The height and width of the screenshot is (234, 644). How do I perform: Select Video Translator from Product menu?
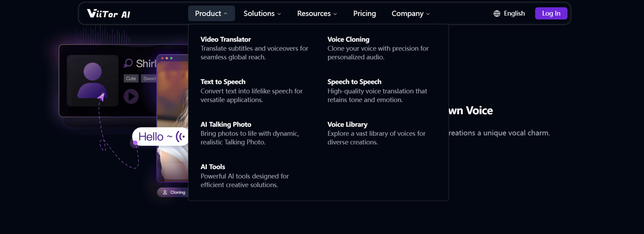tap(225, 39)
